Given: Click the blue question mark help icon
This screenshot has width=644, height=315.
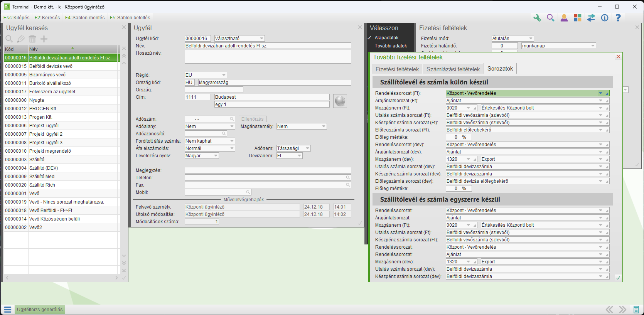Looking at the screenshot, I should coord(618,18).
